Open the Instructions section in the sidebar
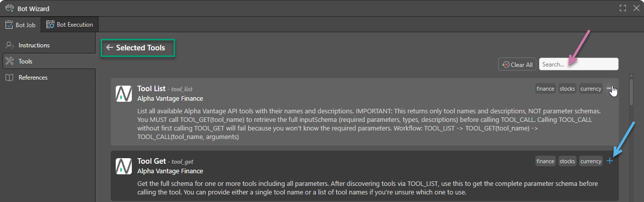Screen dimensions: 644x202 point(34,45)
